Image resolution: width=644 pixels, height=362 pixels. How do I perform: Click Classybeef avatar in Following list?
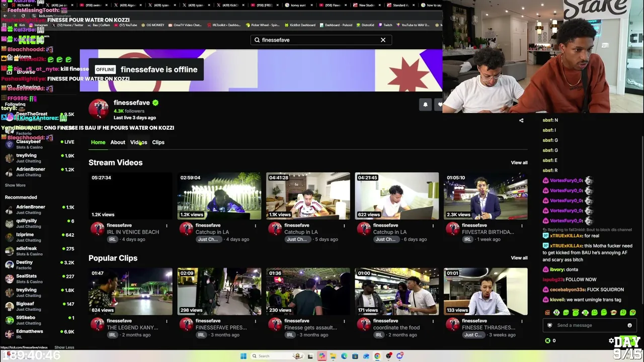(9, 144)
